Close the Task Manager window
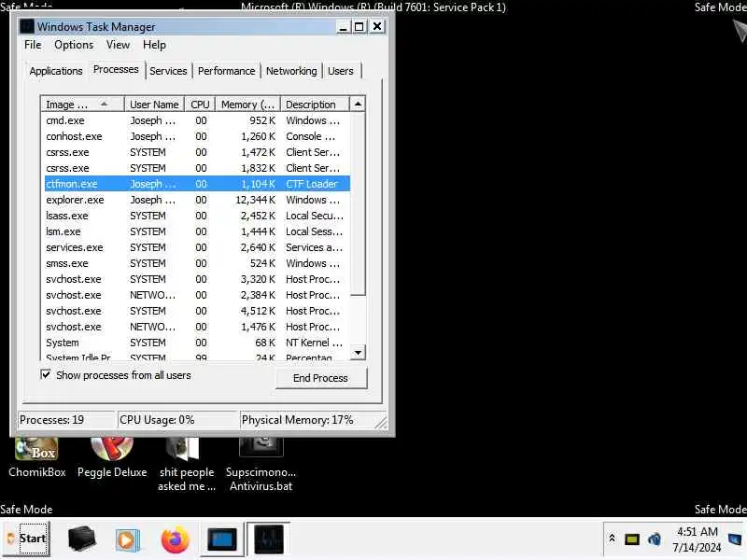 point(377,26)
